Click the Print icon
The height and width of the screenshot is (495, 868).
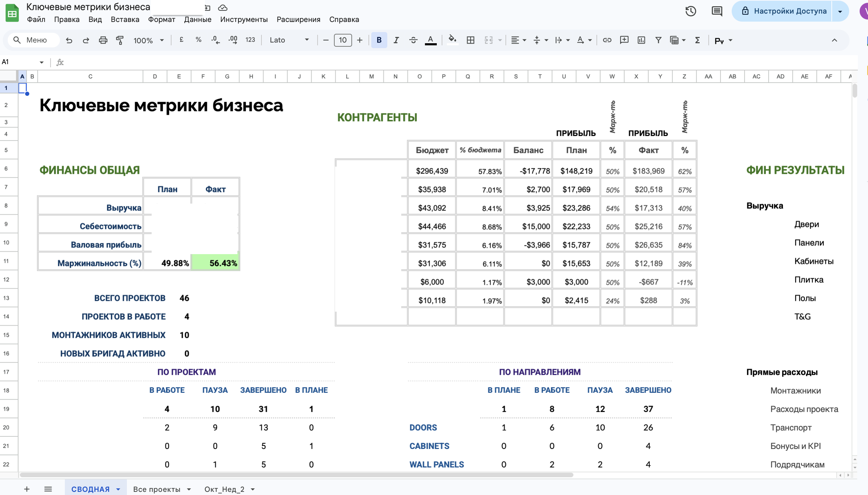(x=103, y=40)
